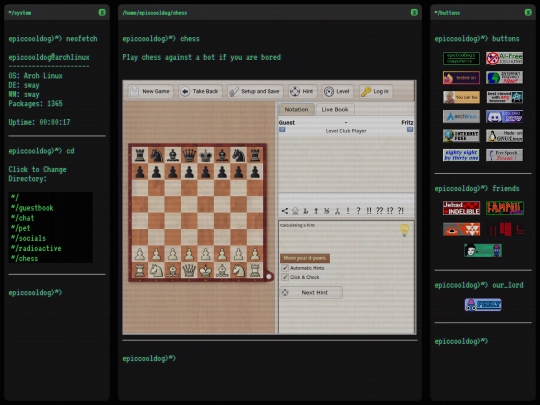Click the epiccooldog's computer badge
Screen dimensions: 540x405
(461, 59)
